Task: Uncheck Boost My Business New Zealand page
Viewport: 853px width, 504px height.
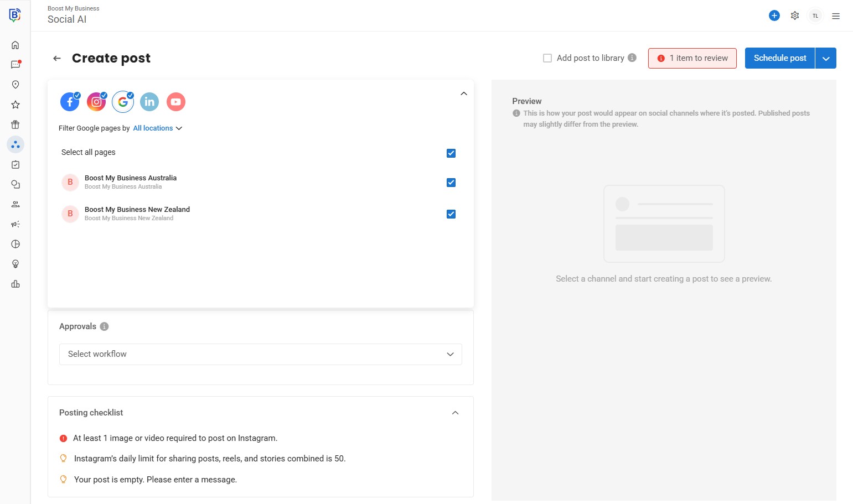Action: 451,214
